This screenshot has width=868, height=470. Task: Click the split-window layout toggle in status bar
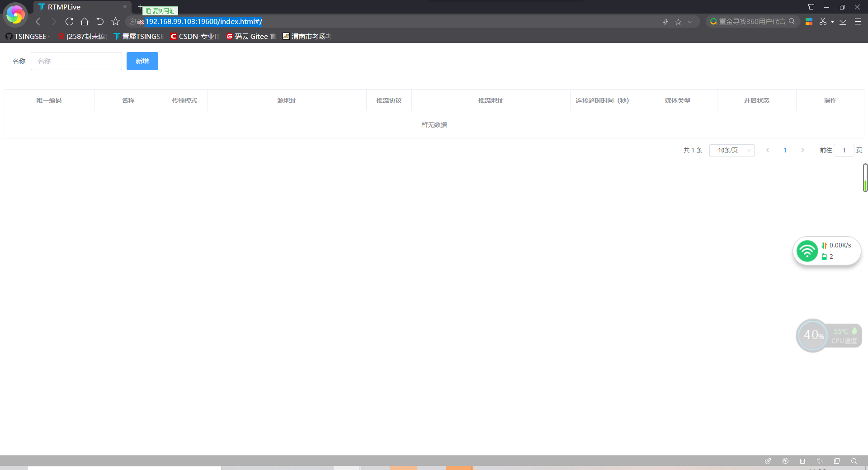tap(837, 461)
